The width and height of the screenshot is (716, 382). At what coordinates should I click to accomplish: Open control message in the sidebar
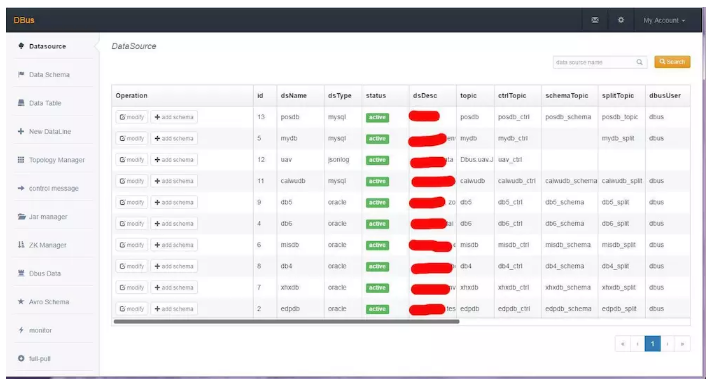coord(54,188)
